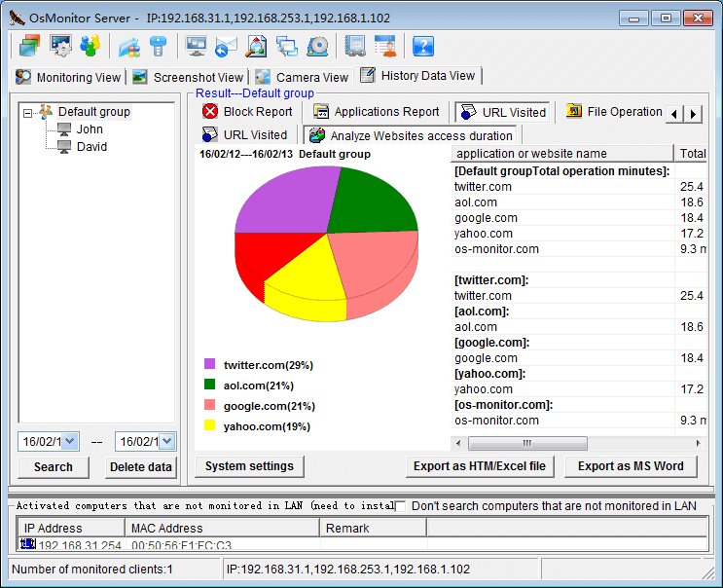The image size is (723, 588).
Task: Select the 192.168.31.254 computer row
Action: click(x=363, y=544)
